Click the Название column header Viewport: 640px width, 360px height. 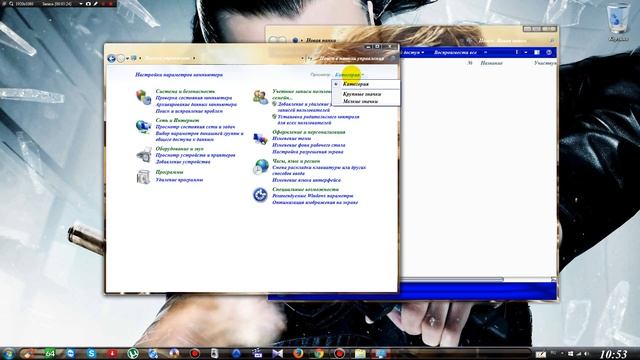pyautogui.click(x=491, y=63)
